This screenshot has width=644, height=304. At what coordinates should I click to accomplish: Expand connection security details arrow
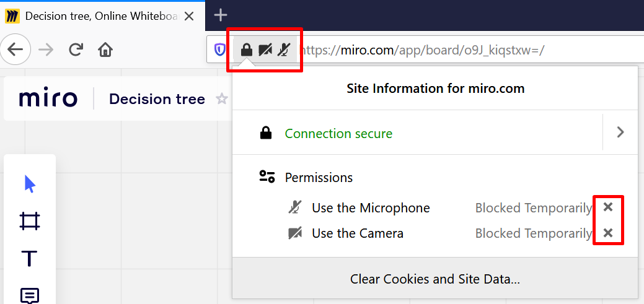(620, 132)
